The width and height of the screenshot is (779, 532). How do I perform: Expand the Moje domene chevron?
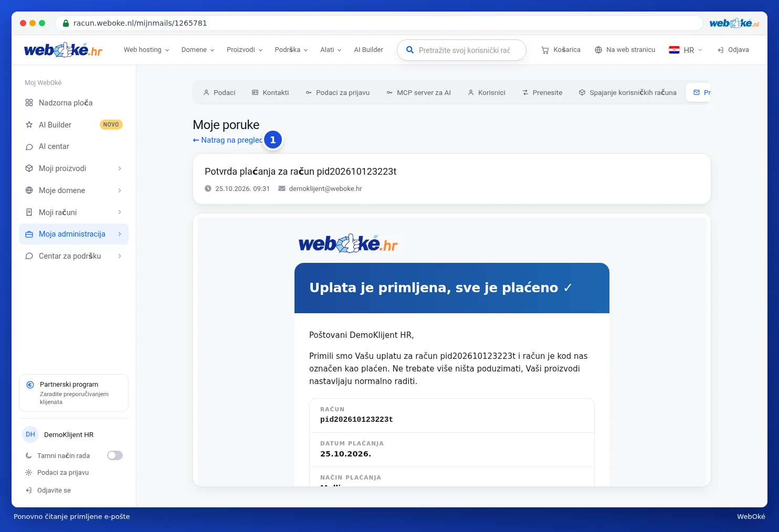coord(120,190)
